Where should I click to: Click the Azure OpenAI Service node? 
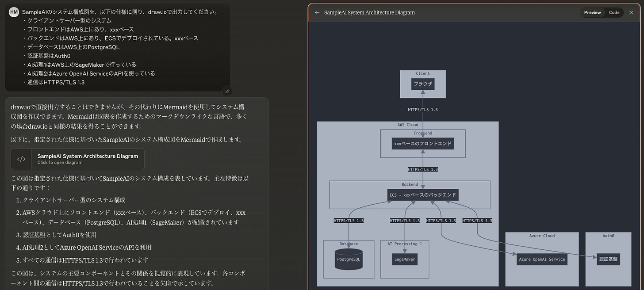click(x=542, y=259)
